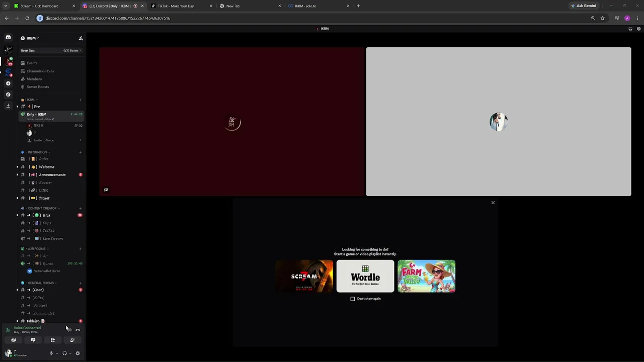Open the Chrome search magnifier in address bar
The height and width of the screenshot is (362, 644).
[593, 18]
